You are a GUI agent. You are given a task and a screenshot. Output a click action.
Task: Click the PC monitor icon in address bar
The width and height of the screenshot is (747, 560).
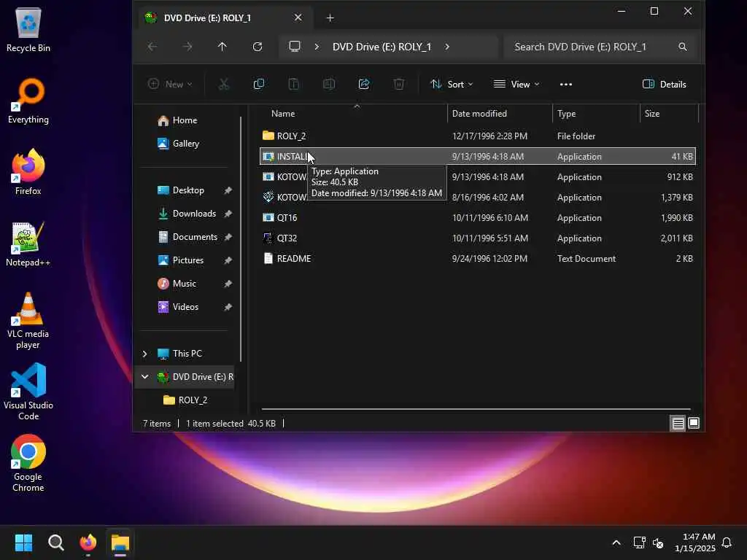click(x=295, y=47)
